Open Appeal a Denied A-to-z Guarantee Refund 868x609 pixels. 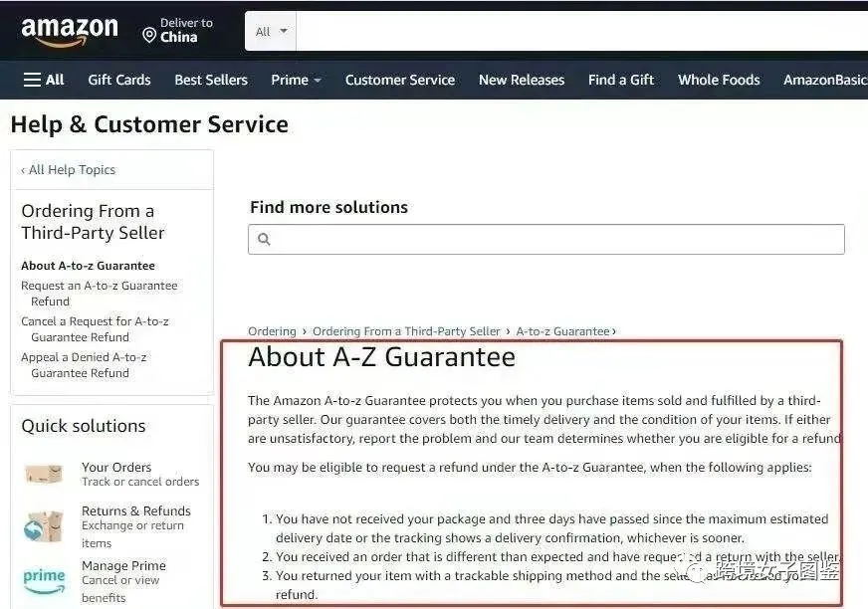click(x=84, y=365)
